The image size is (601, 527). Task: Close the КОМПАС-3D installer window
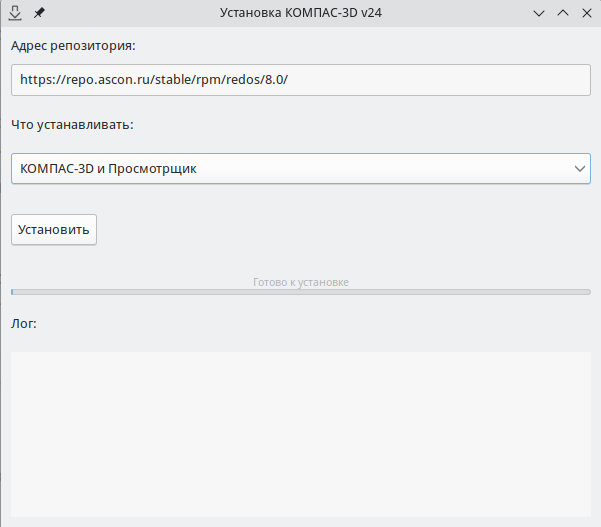point(586,13)
